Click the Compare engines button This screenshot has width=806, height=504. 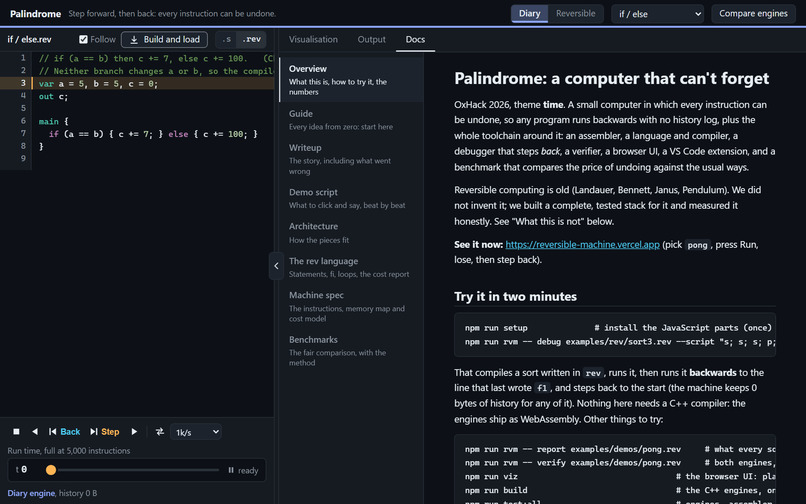click(753, 13)
